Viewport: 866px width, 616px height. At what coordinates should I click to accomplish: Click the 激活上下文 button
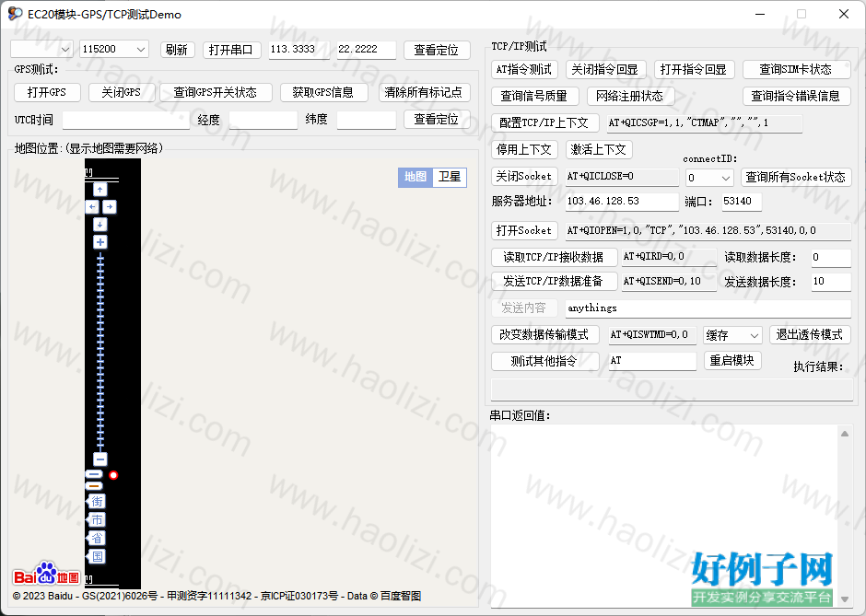(x=599, y=149)
